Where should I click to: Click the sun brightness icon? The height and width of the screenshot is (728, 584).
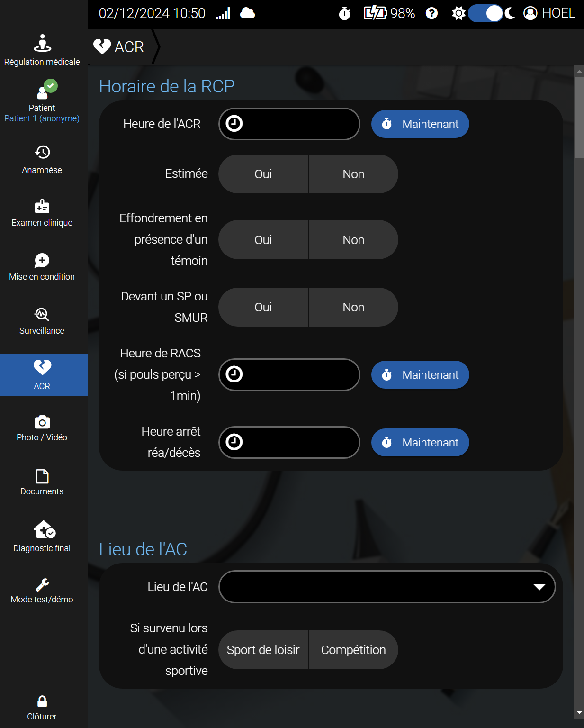pos(458,13)
